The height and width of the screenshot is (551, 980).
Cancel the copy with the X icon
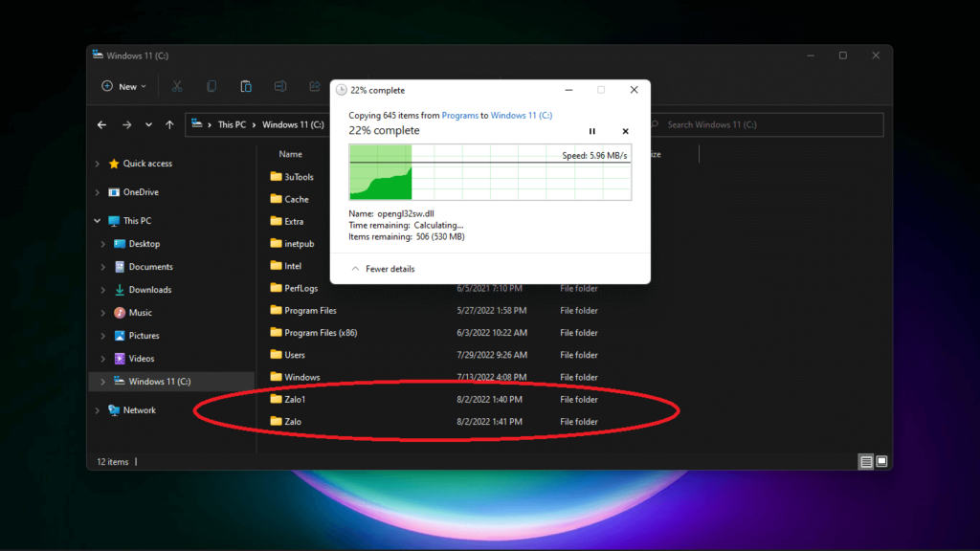click(x=625, y=131)
